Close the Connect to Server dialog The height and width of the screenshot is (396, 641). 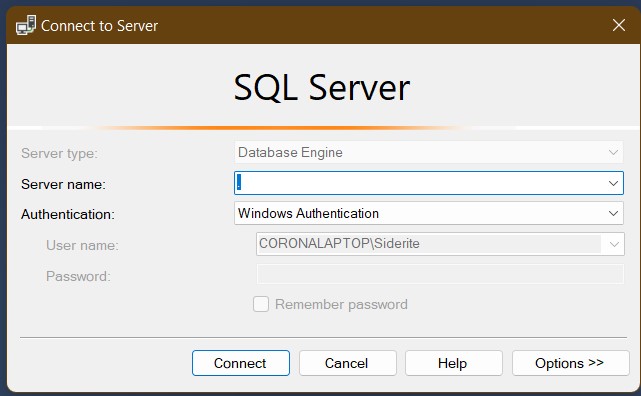click(x=619, y=25)
